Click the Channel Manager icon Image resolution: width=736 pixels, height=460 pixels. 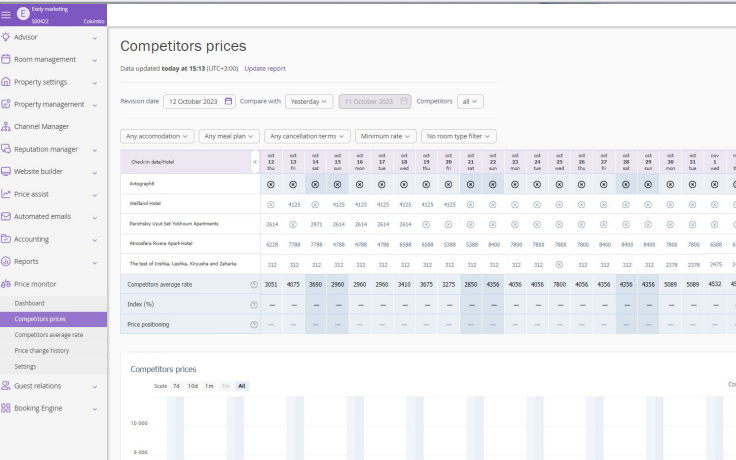(x=6, y=127)
